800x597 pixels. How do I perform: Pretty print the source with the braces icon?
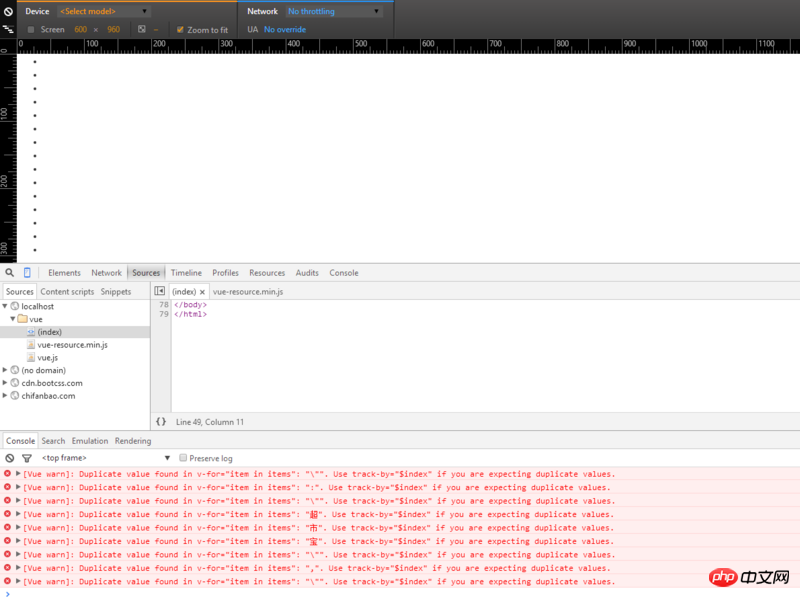161,421
